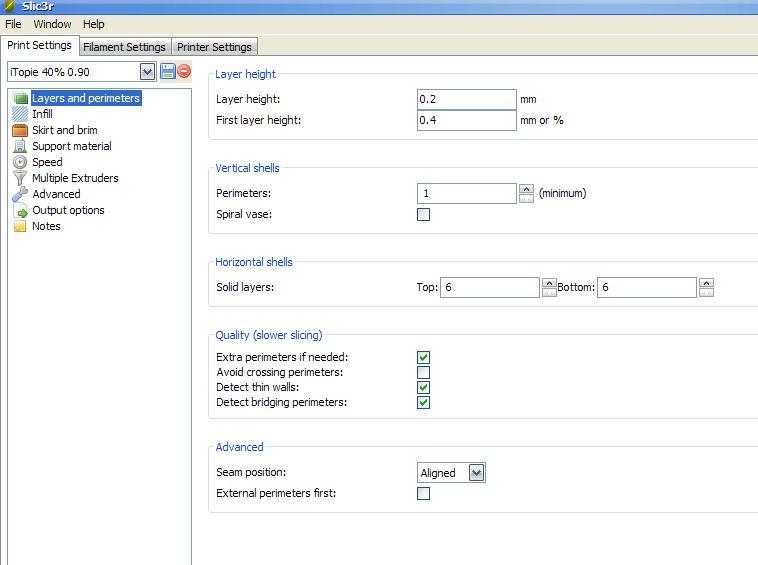The image size is (758, 565).
Task: Click the Top solid layers field
Action: click(x=490, y=287)
